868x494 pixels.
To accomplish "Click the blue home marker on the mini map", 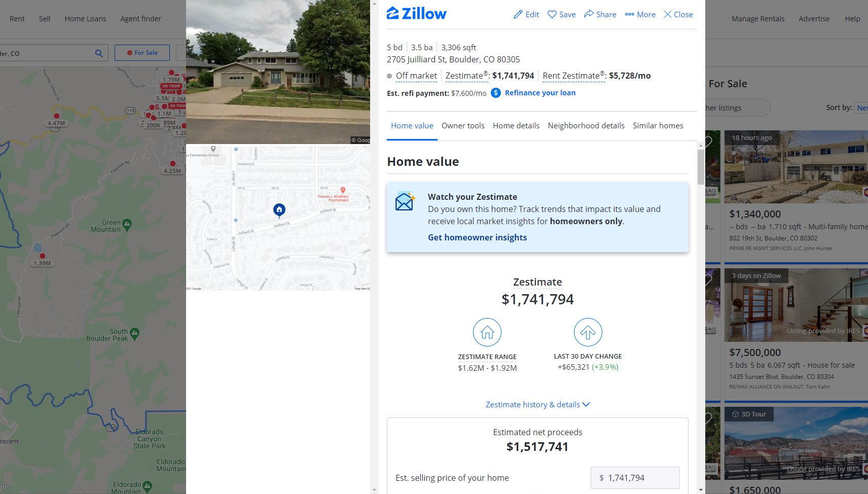I will coord(279,209).
